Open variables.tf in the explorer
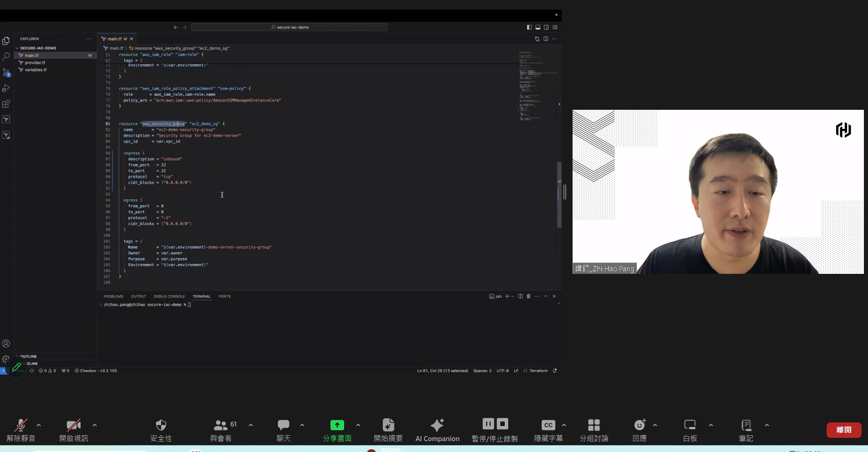This screenshot has width=868, height=452. click(x=36, y=70)
